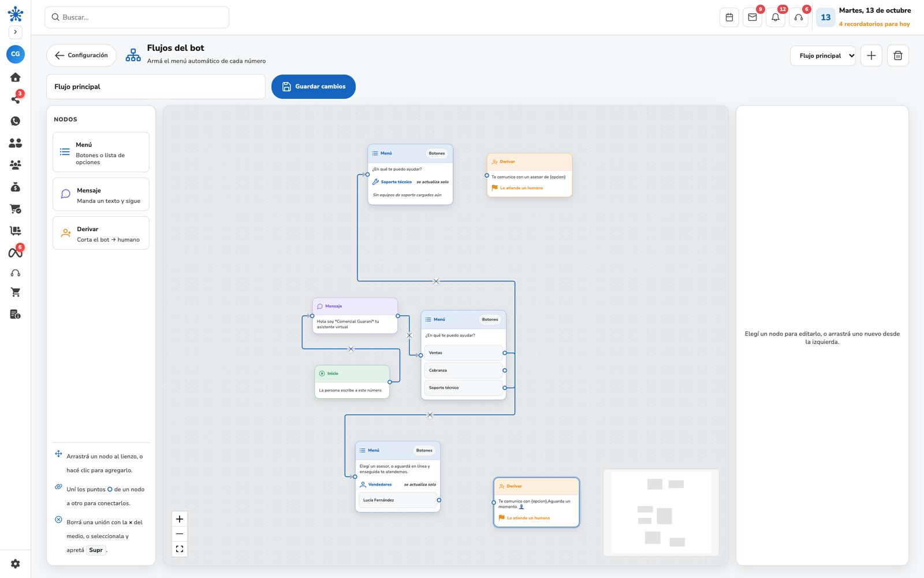Screen dimensions: 924x578
Task: Edit the flow name field Flujo principal
Action: pos(156,87)
